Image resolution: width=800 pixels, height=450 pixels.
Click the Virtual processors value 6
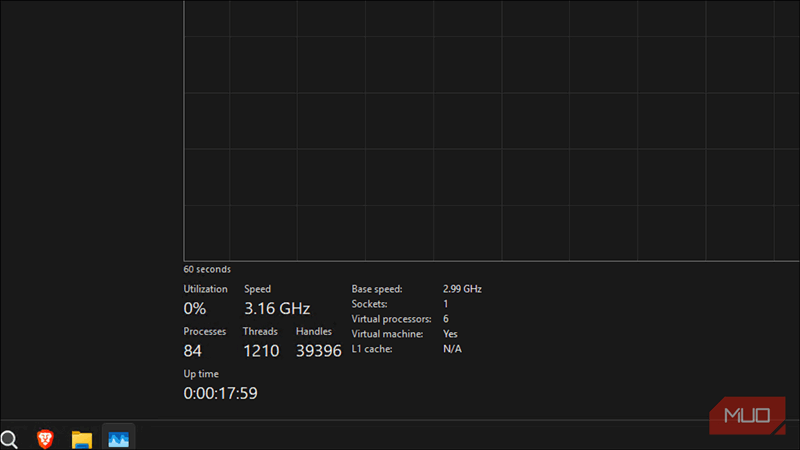446,319
